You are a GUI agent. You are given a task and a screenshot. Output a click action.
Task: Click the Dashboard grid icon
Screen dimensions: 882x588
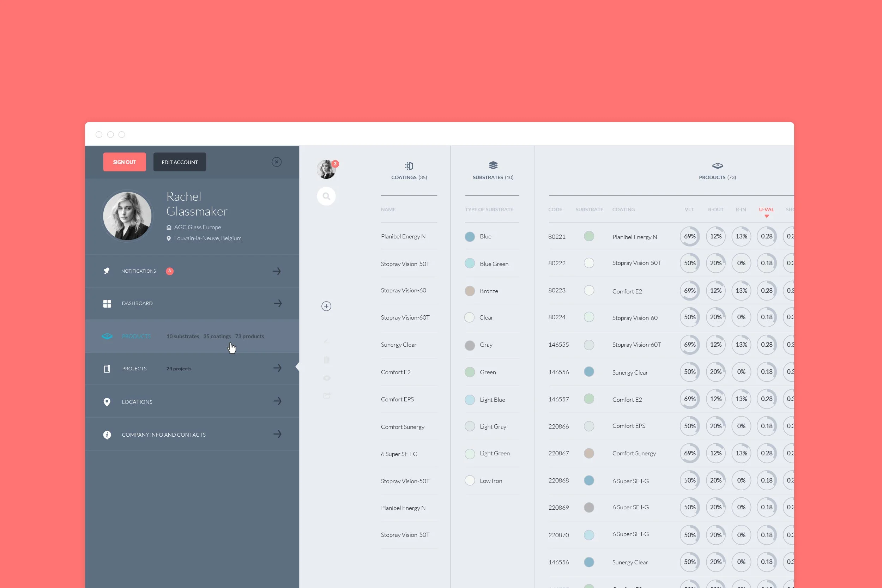pos(107,303)
